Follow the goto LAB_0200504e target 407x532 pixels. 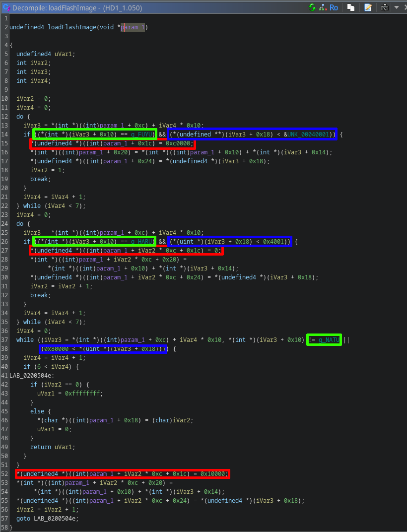click(56, 519)
